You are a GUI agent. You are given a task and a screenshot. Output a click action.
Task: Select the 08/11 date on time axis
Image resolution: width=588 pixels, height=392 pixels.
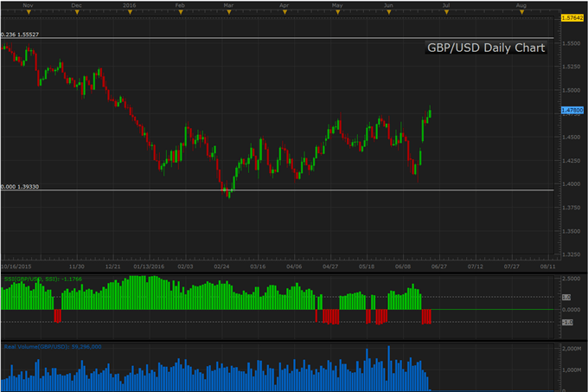click(548, 267)
